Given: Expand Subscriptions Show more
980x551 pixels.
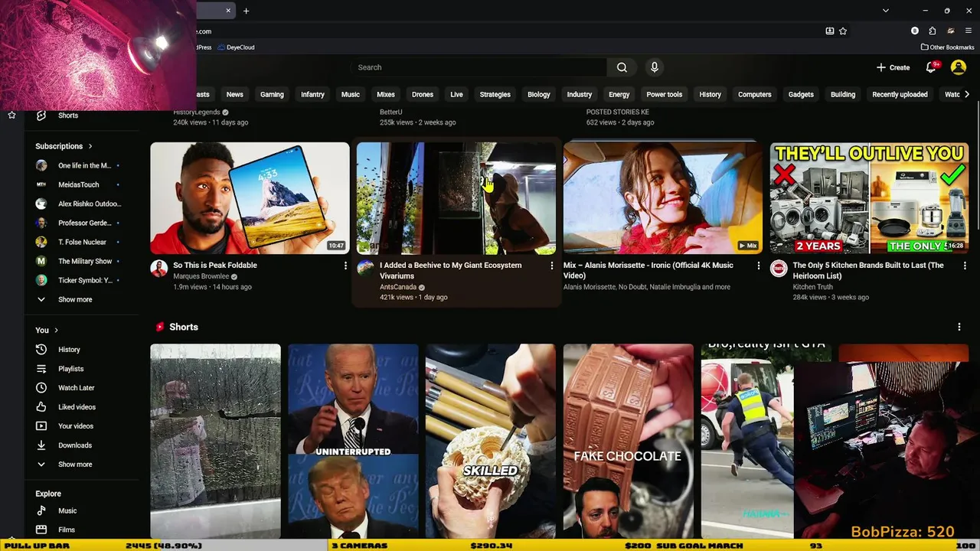Looking at the screenshot, I should tap(75, 300).
